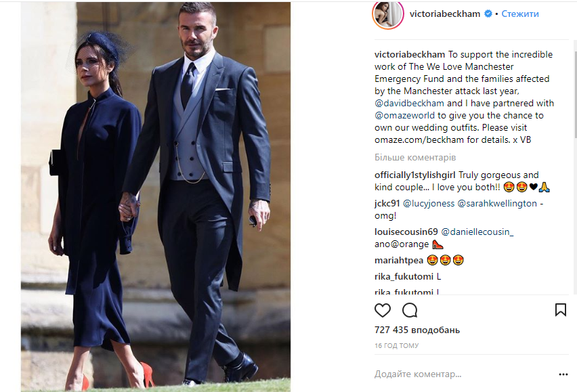This screenshot has width=577, height=392.
Task: Open the 16 год тому timestamp
Action: 397,346
